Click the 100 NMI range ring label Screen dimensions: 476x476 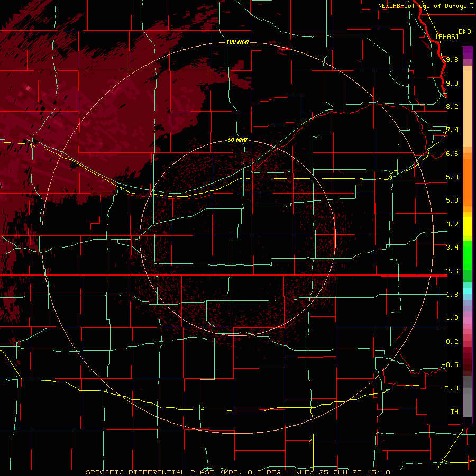(x=237, y=42)
